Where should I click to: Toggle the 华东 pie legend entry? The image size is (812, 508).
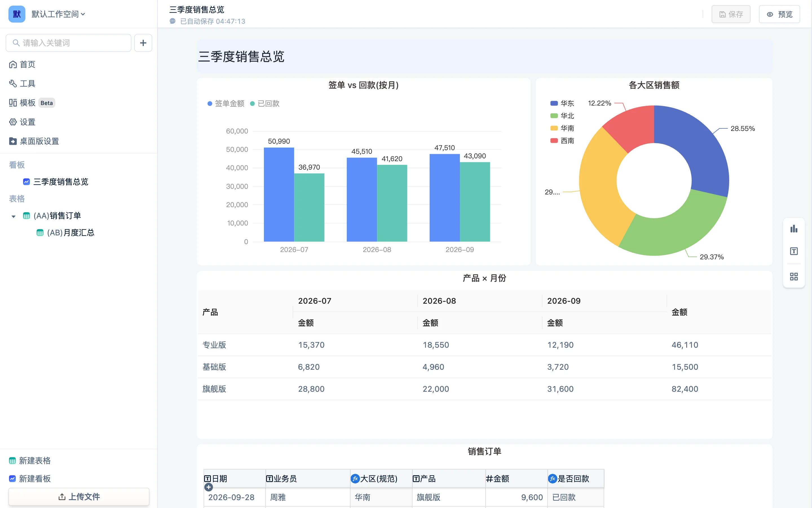click(x=562, y=104)
